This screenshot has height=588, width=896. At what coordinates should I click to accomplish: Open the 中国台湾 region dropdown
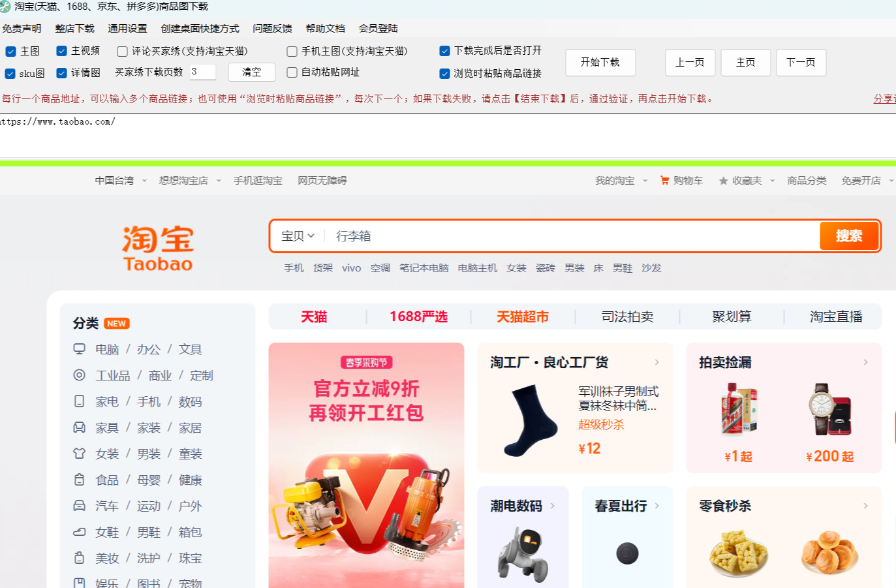tap(121, 181)
